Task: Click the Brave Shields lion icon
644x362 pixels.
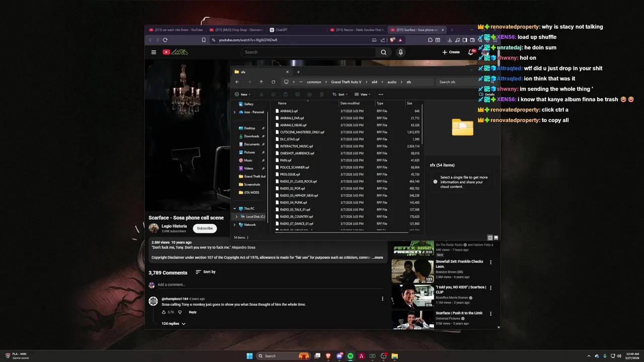Action: (x=392, y=40)
